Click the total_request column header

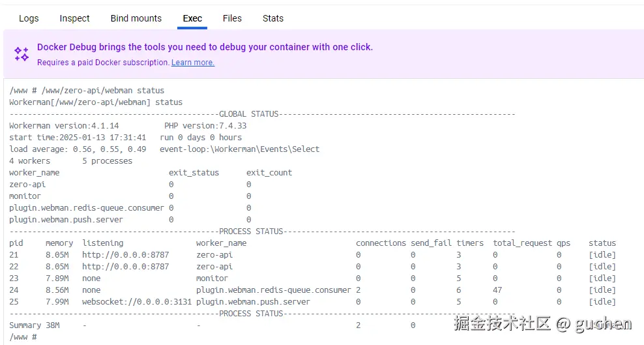(522, 243)
